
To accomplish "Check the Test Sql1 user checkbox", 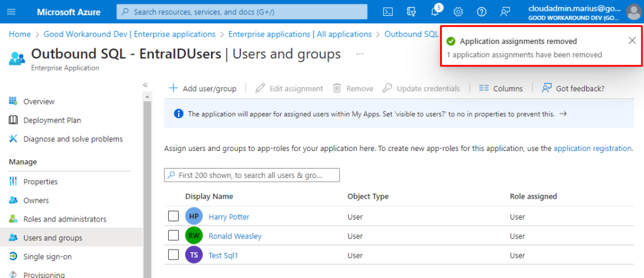I will point(174,255).
